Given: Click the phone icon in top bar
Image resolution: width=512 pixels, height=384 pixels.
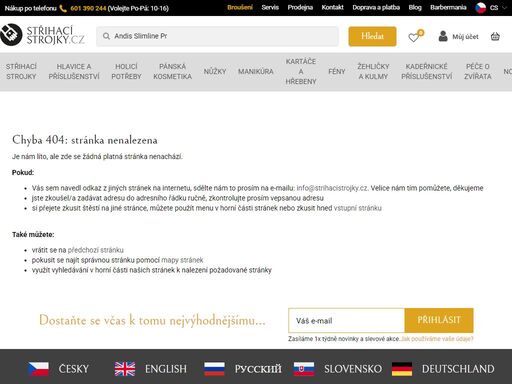Looking at the screenshot, I should point(63,8).
